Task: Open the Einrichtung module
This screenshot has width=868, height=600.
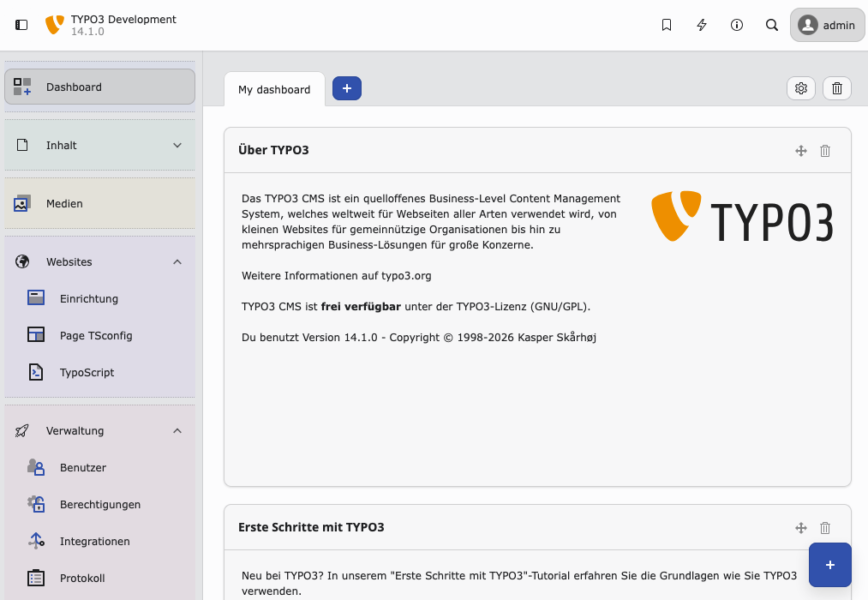Action: (89, 298)
